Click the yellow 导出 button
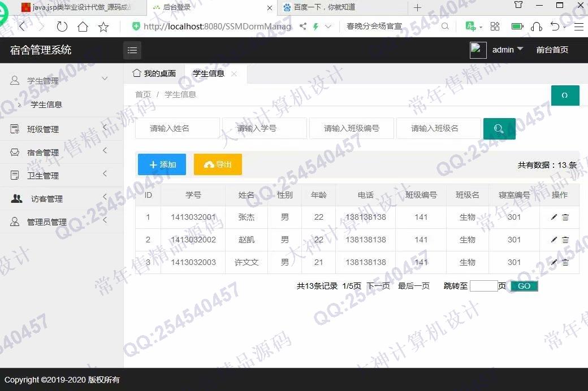The width and height of the screenshot is (588, 391). pyautogui.click(x=218, y=164)
